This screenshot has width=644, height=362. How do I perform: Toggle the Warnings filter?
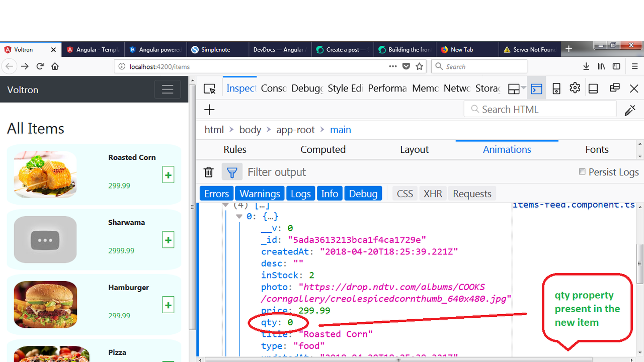pos(260,194)
